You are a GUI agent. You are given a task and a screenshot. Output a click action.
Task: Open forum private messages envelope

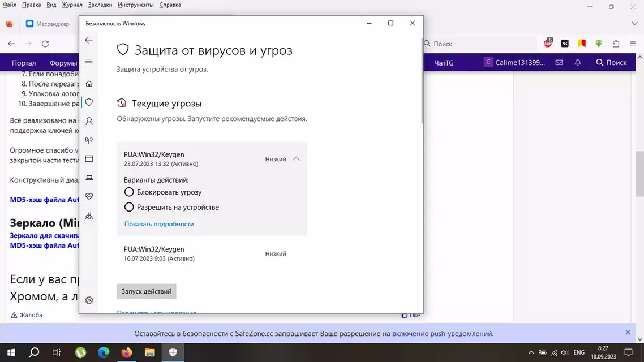[x=559, y=62]
